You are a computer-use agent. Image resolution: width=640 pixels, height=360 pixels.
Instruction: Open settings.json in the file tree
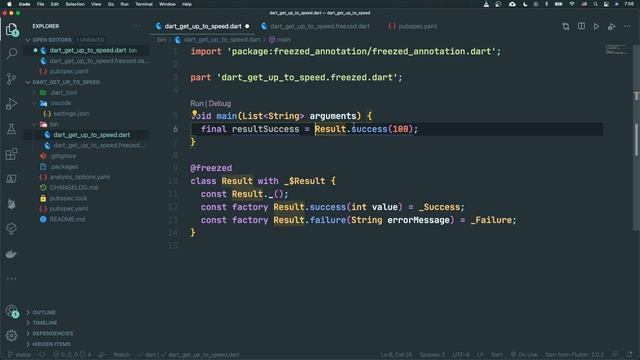71,114
